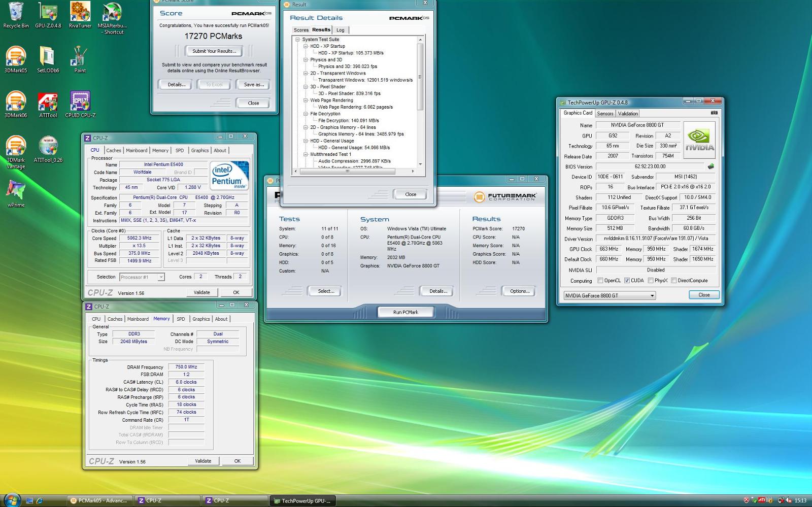Click the Select button under Tests

click(326, 291)
